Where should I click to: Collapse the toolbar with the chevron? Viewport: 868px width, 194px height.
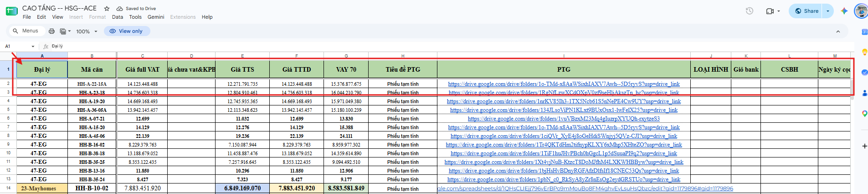point(838,31)
